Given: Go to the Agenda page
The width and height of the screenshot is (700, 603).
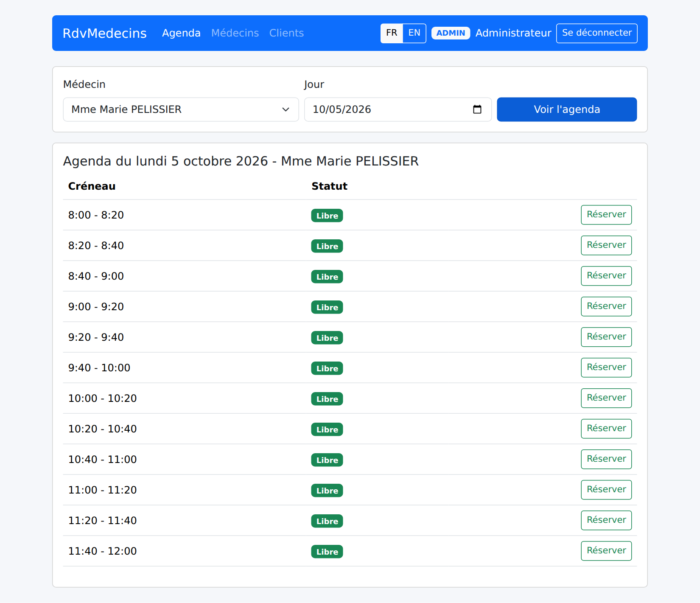Looking at the screenshot, I should coord(181,33).
